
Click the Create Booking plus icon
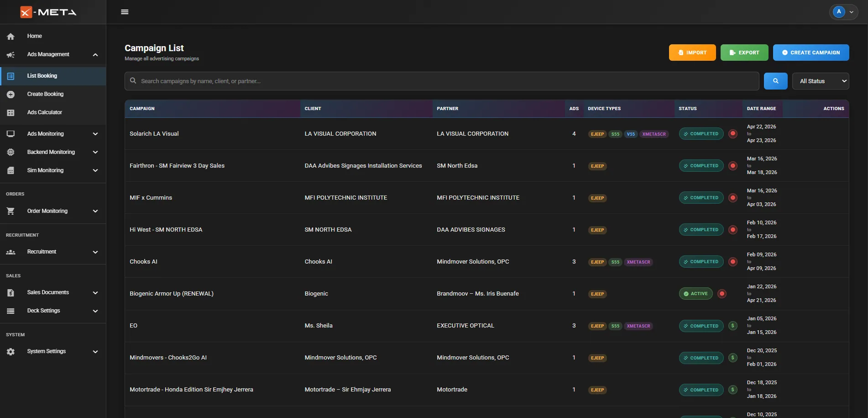tap(11, 94)
